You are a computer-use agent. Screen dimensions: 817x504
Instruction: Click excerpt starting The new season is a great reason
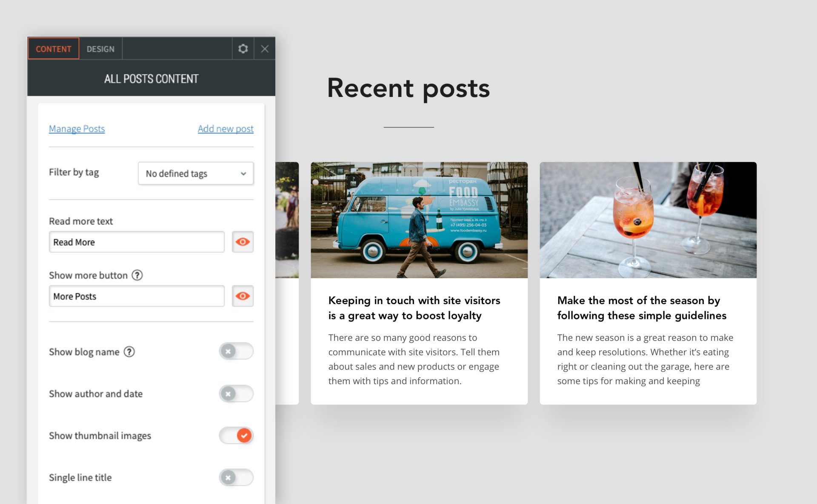coord(645,359)
